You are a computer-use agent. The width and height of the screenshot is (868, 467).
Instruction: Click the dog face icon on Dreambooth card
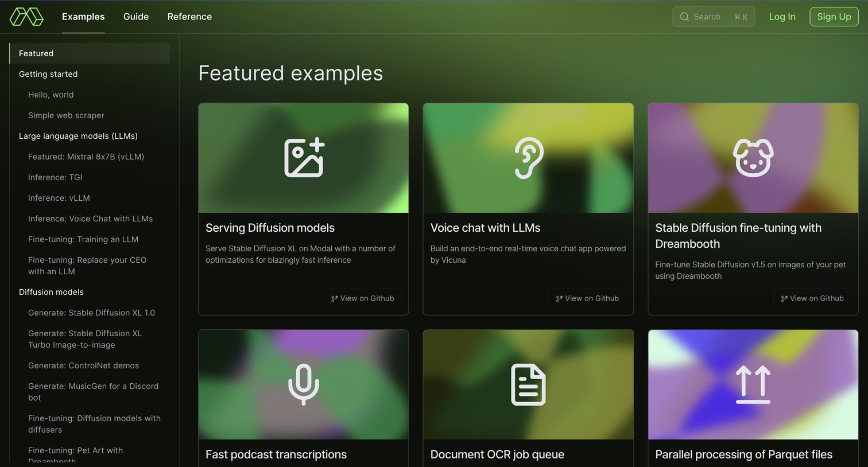click(753, 158)
